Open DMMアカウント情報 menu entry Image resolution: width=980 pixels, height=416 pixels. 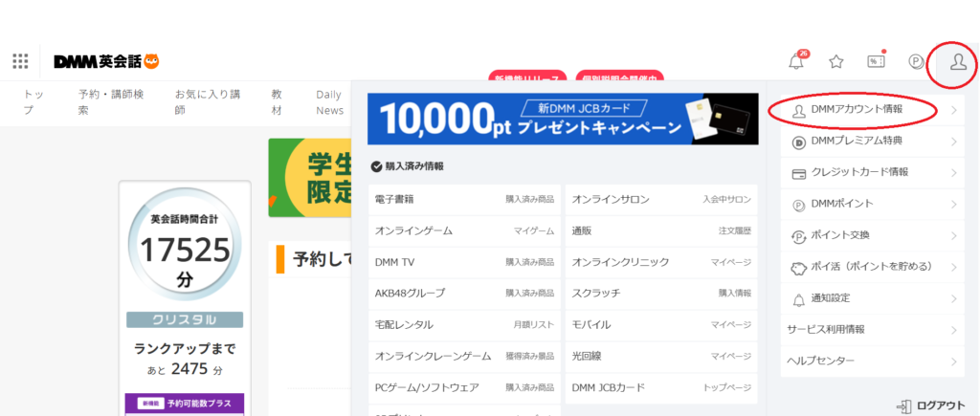[x=861, y=110]
